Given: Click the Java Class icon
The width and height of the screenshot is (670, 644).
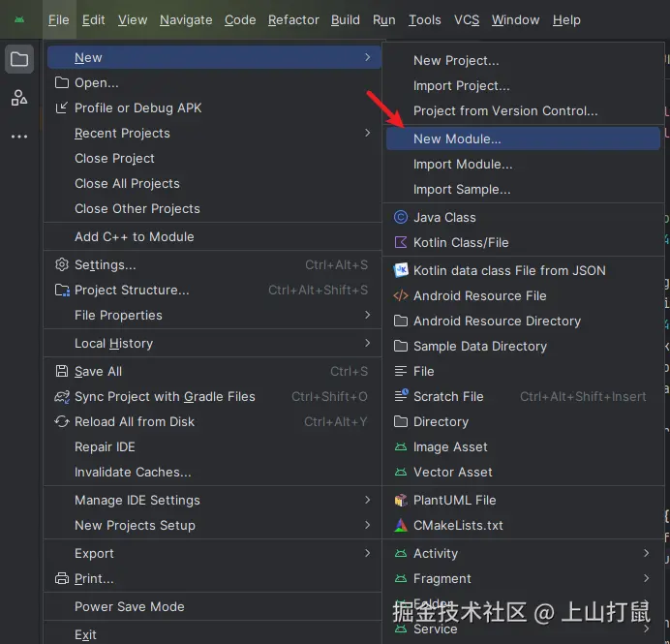Looking at the screenshot, I should (401, 217).
